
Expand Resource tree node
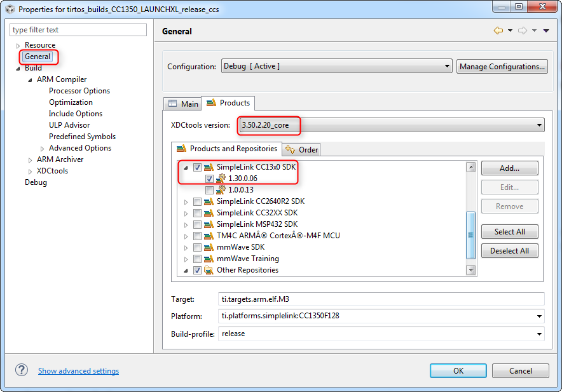[18, 46]
